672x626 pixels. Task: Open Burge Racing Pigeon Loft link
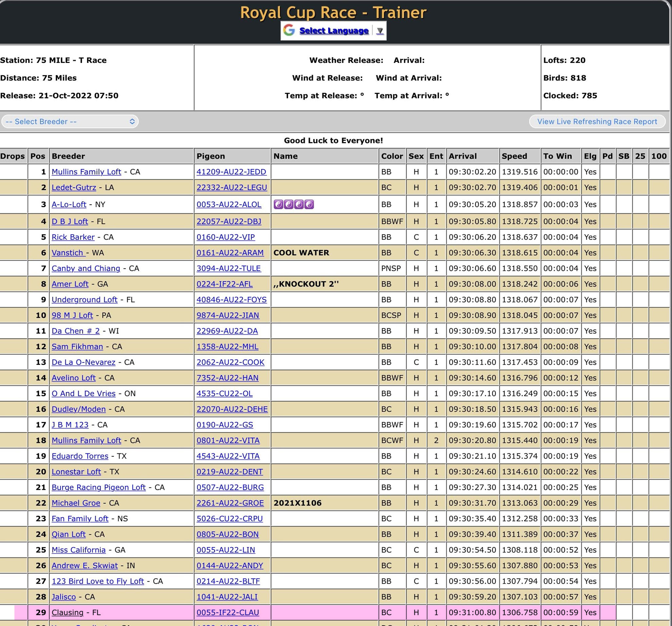click(x=99, y=488)
